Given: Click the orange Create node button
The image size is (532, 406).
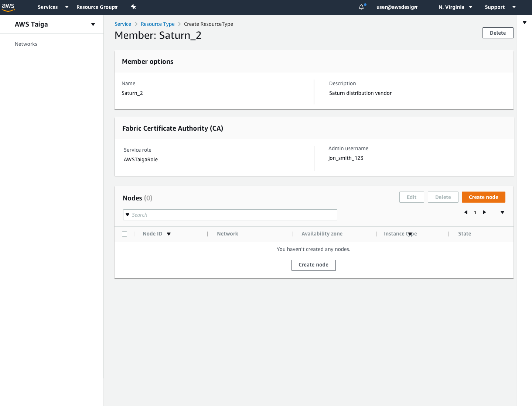Looking at the screenshot, I should click(483, 197).
